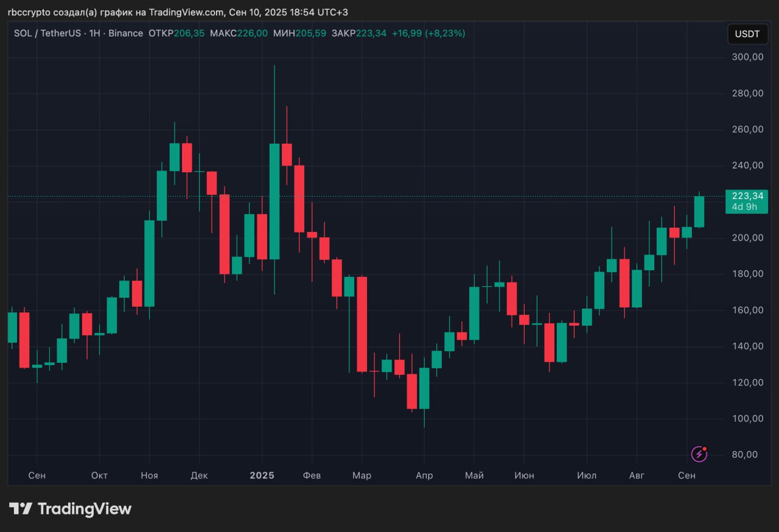Click the USDT currency button
Viewport: 779px width, 532px height.
(747, 34)
